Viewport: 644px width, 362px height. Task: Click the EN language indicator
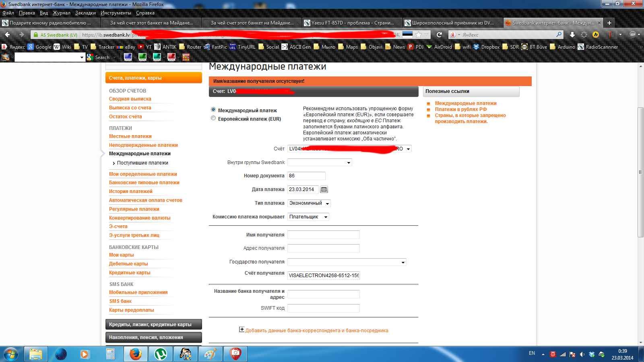pos(532,353)
